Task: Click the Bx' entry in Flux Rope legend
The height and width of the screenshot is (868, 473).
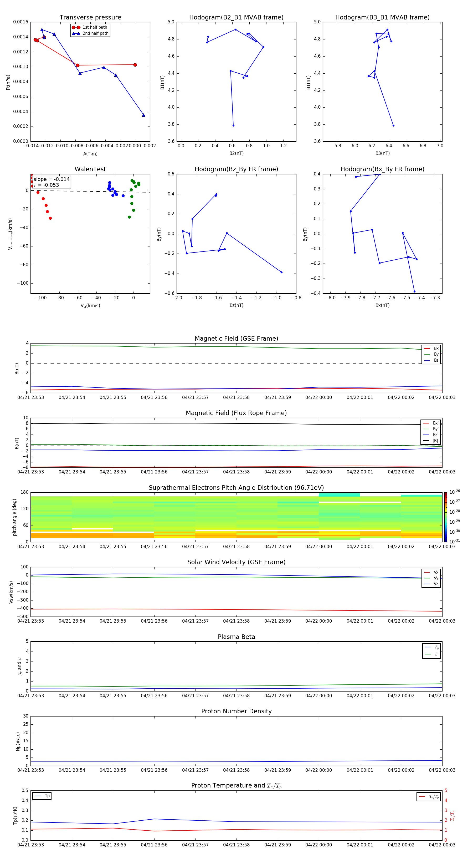Action: 431,423
